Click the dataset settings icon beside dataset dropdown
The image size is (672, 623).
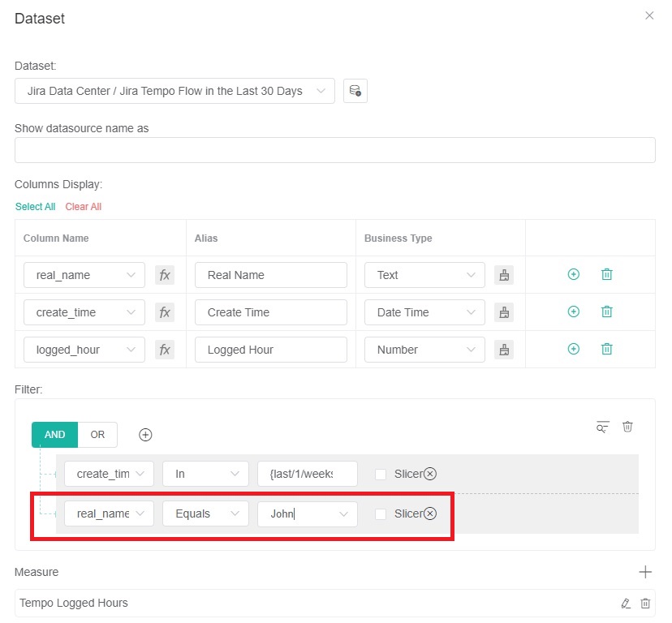tap(355, 91)
